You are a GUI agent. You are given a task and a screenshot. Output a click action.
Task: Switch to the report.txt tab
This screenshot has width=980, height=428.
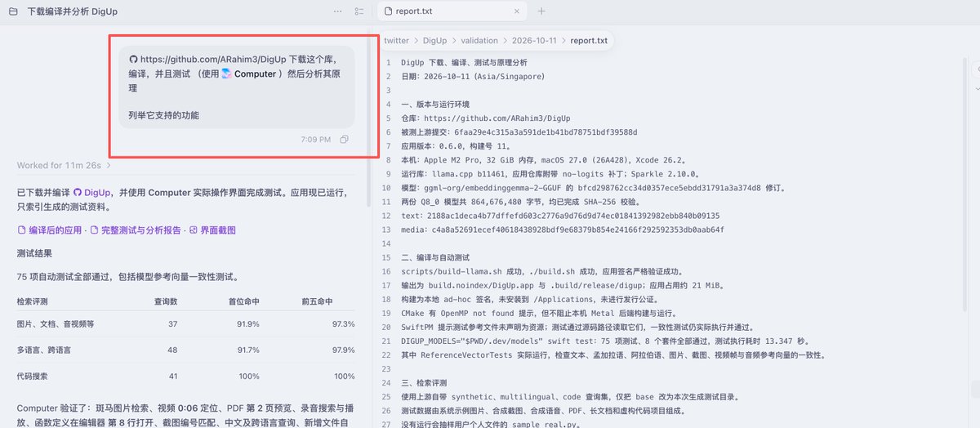(x=452, y=11)
